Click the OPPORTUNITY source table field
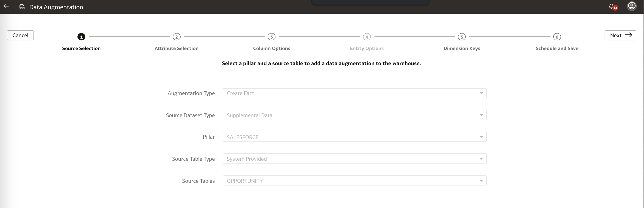Viewport: 644px width, 208px height. coord(350,181)
